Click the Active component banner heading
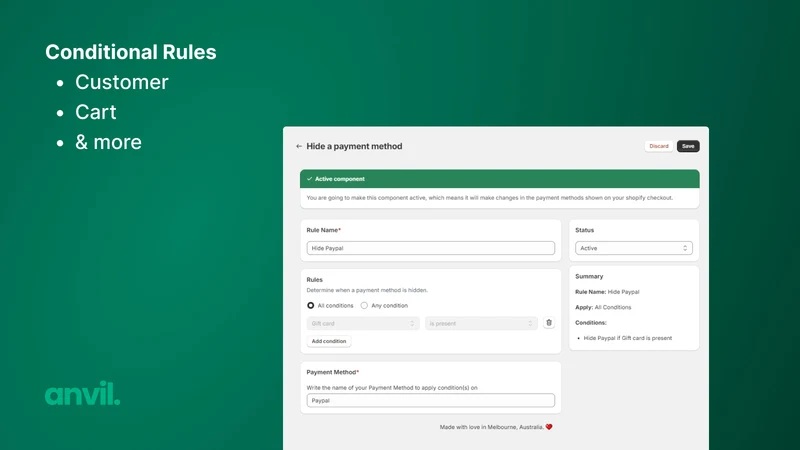Viewport: 800px width, 450px height. [x=340, y=179]
